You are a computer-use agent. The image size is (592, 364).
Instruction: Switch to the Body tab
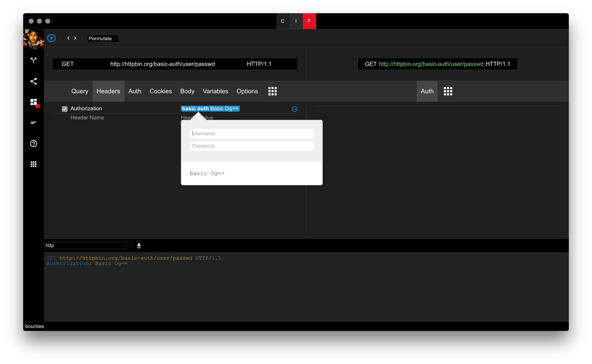point(187,91)
